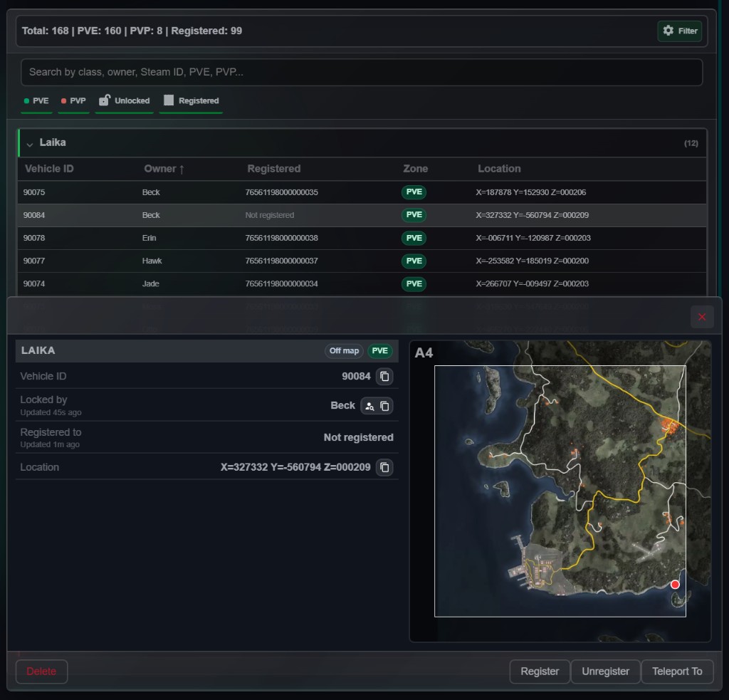Copy the Vehicle ID 90084
The width and height of the screenshot is (729, 700).
[384, 376]
